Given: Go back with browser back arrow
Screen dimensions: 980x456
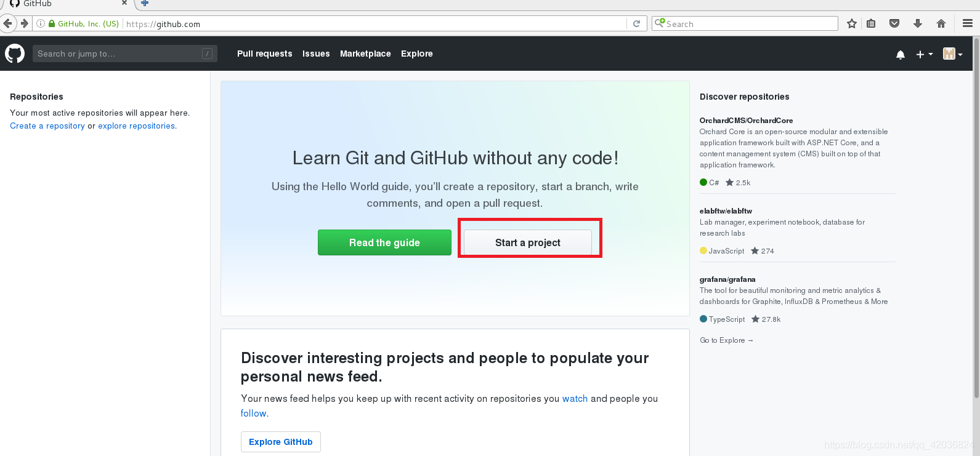Looking at the screenshot, I should click(x=7, y=23).
